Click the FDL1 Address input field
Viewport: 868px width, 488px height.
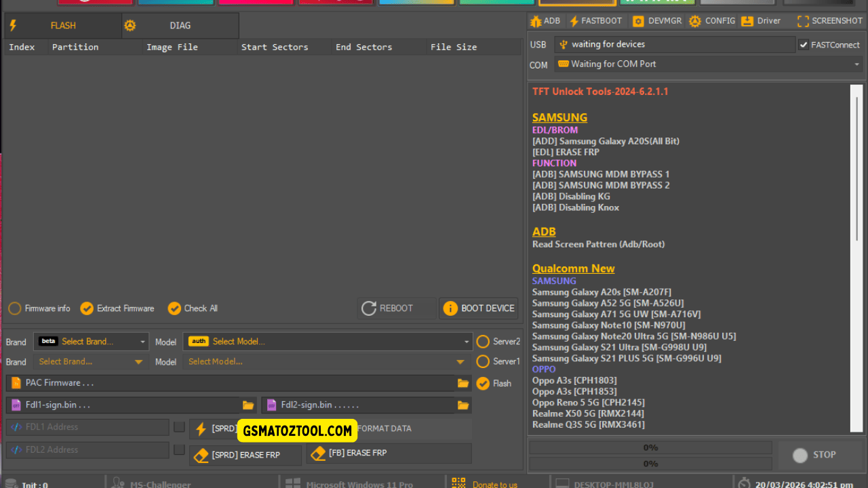[x=87, y=427]
